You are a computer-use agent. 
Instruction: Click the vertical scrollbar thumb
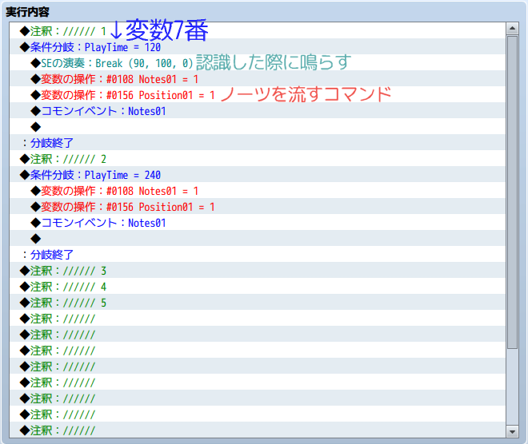[512, 192]
